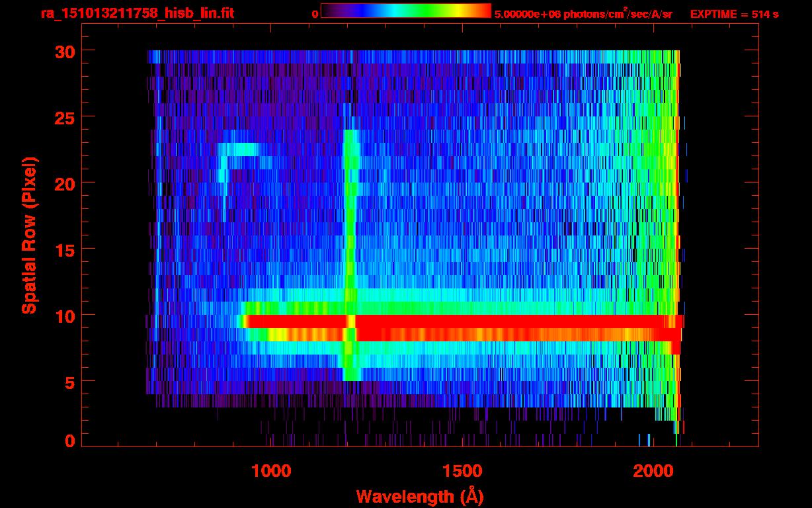The width and height of the screenshot is (812, 508).
Task: Click the x-axis tick label 1500
Action: [462, 471]
